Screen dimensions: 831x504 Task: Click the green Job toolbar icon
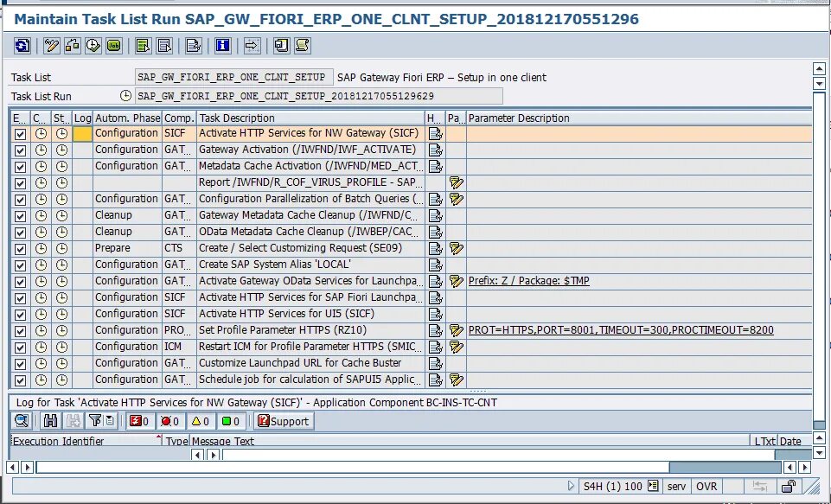pos(114,46)
